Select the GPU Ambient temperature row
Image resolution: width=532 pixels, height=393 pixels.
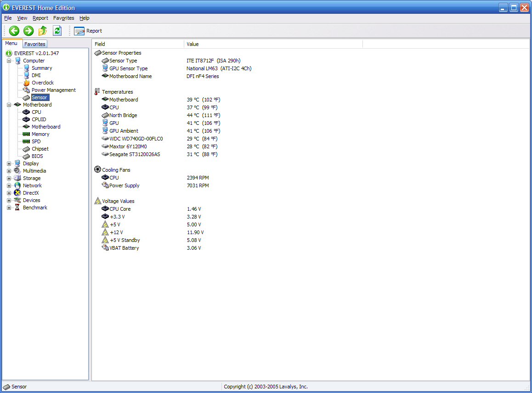tap(161, 131)
